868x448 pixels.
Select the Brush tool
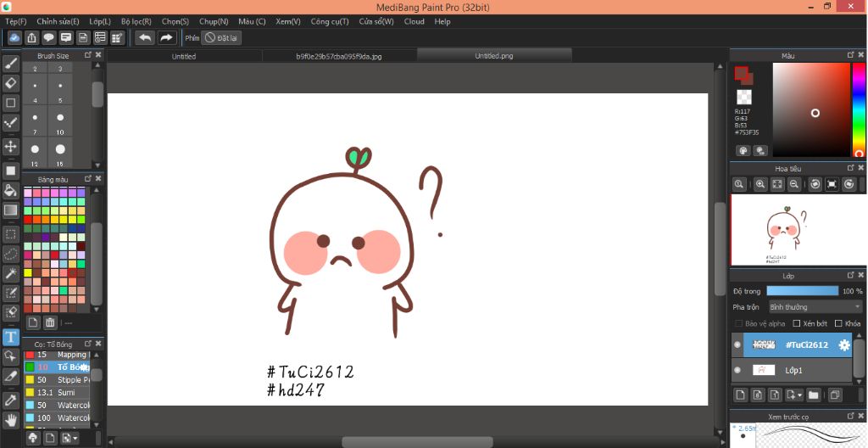click(x=10, y=64)
